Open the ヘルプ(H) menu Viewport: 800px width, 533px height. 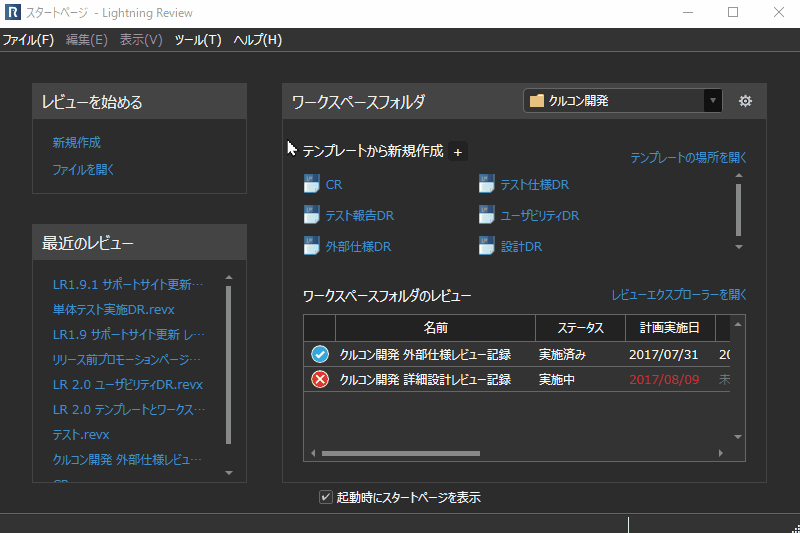[258, 40]
